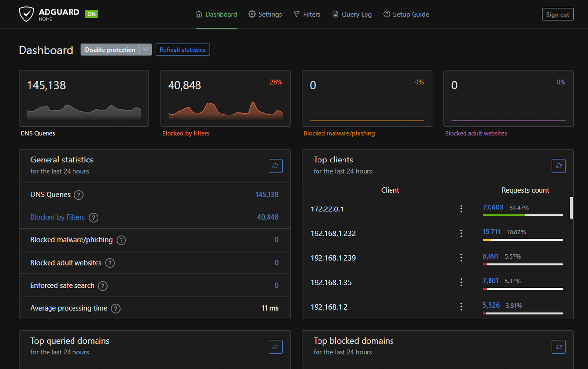Click the Sign out button

[x=558, y=14]
